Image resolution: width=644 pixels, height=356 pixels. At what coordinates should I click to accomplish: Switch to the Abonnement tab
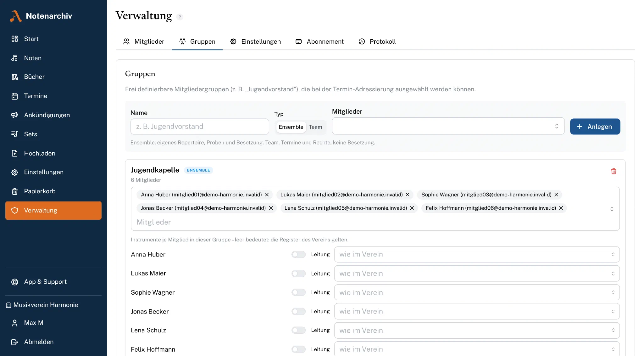(x=319, y=42)
